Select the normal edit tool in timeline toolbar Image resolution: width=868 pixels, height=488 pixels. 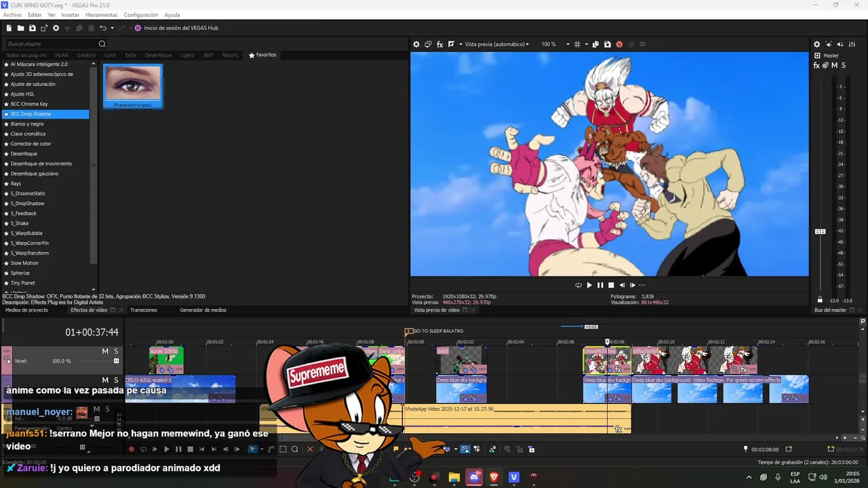253,449
